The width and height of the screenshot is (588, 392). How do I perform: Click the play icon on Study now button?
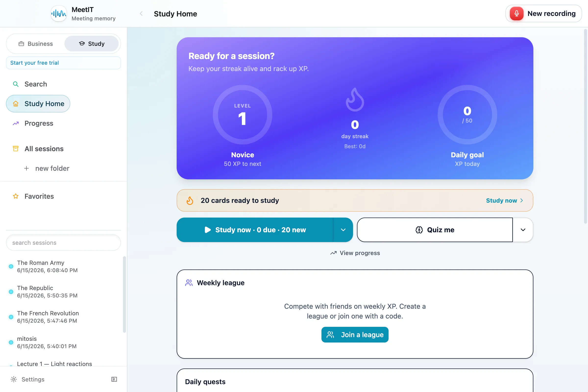pos(208,230)
